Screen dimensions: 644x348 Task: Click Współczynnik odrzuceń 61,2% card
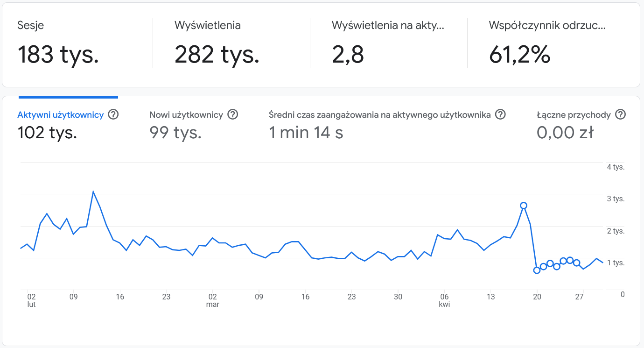547,44
